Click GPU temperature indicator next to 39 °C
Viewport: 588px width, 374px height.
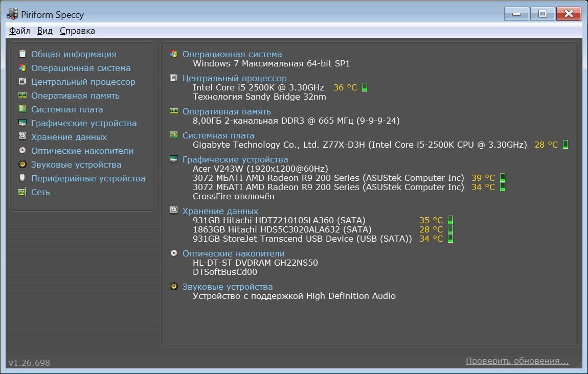[x=503, y=178]
